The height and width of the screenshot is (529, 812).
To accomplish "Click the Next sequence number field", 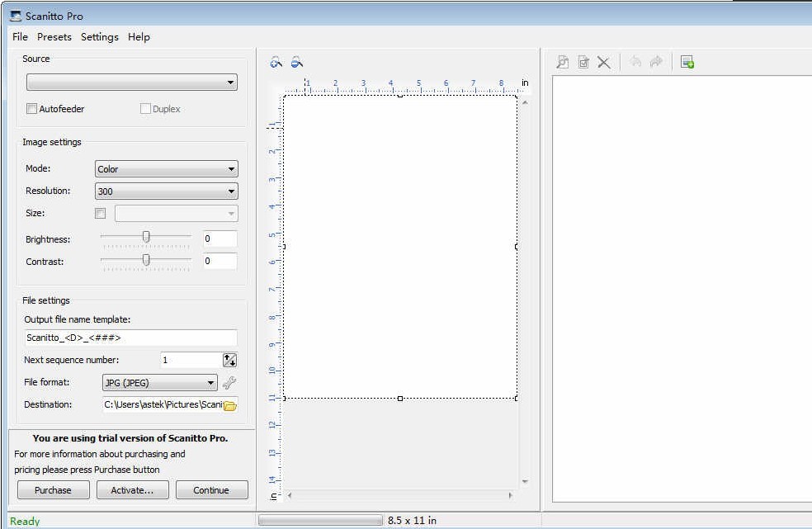I will pyautogui.click(x=191, y=360).
